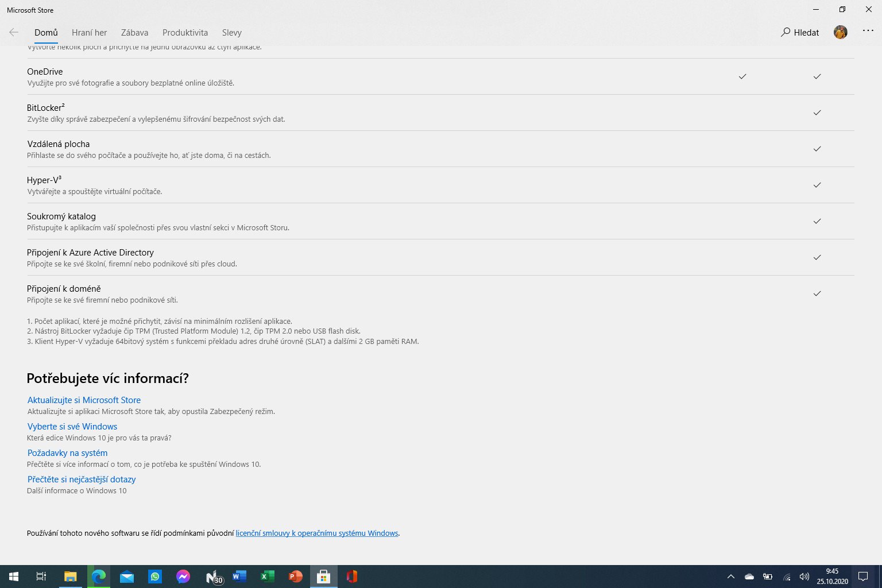Click Připojení k Azure Active Directory title

click(90, 253)
